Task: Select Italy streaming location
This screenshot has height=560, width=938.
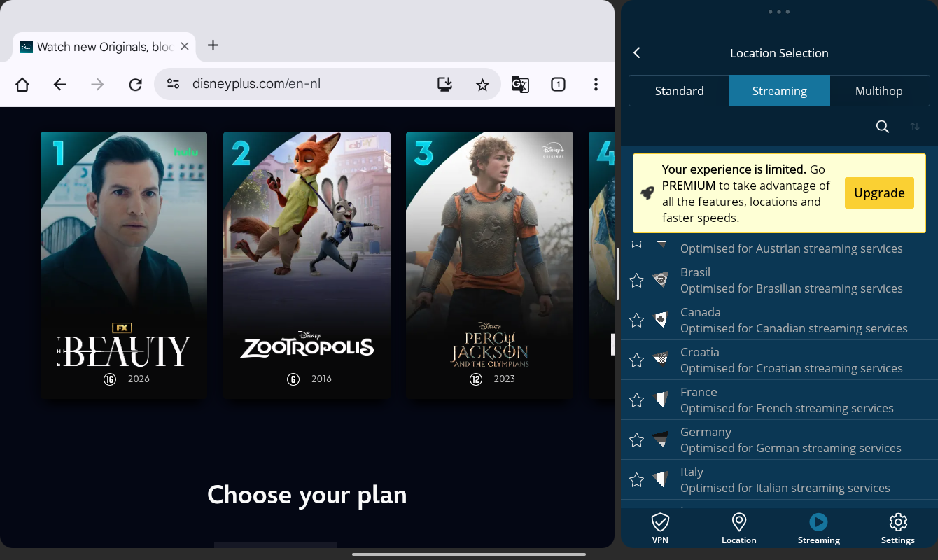Action: (x=779, y=480)
